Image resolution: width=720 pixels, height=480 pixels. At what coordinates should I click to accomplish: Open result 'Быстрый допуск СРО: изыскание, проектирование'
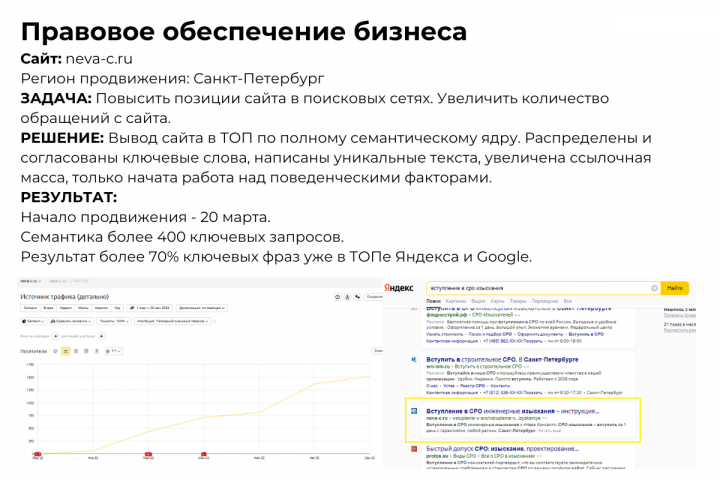pos(502,448)
